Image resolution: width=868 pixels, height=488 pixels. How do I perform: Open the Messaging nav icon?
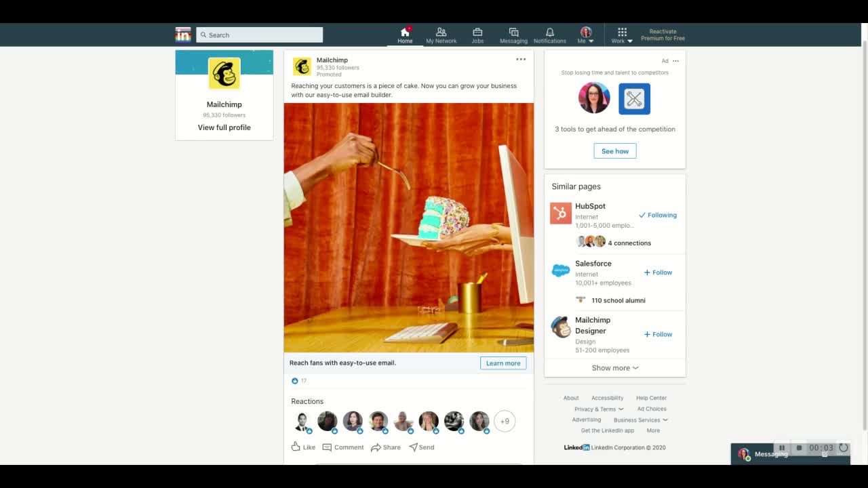click(x=513, y=32)
